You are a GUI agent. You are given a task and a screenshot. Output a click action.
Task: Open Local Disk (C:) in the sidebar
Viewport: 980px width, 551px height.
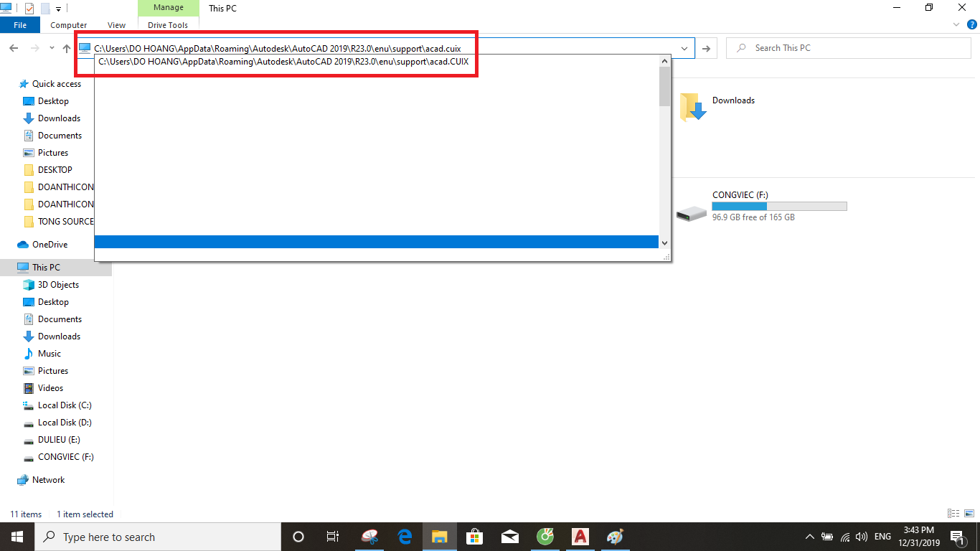click(65, 405)
